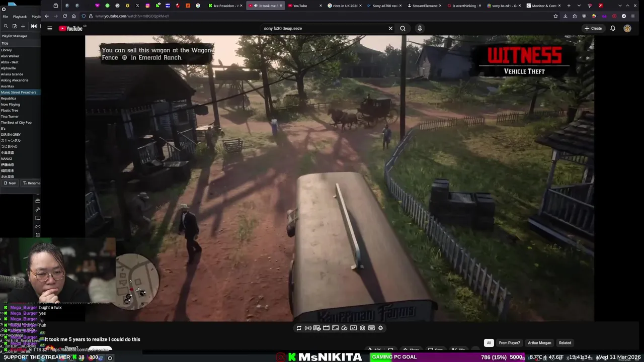Click the system clock showing 19:41:34
The height and width of the screenshot is (362, 644).
coord(580,357)
